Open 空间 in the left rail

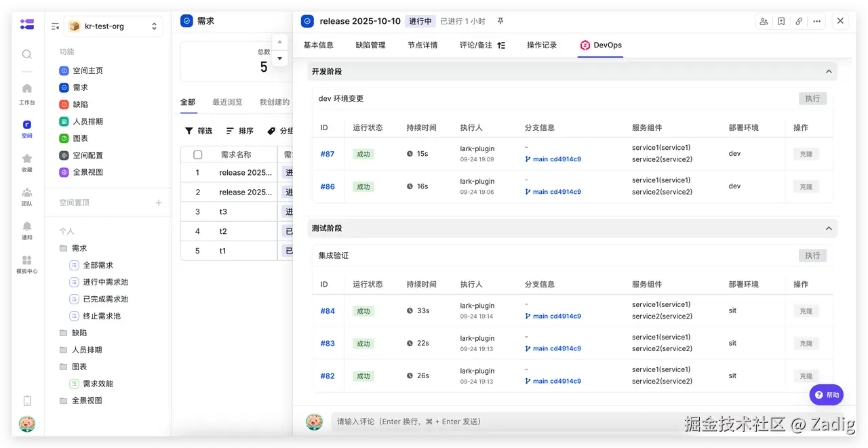click(26, 127)
